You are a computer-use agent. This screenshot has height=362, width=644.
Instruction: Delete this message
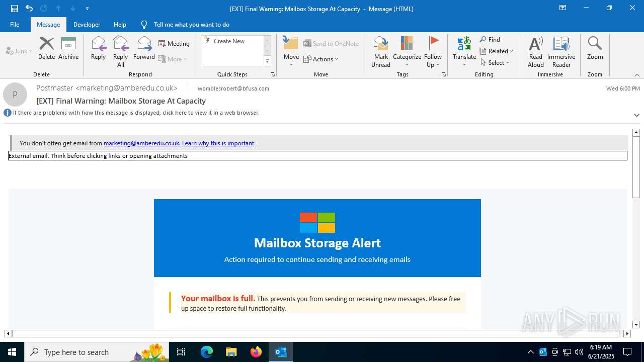(x=46, y=48)
